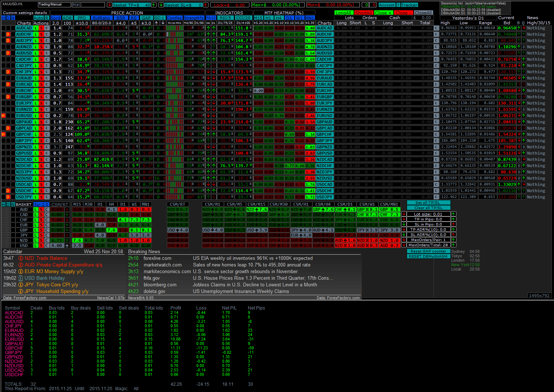Click the C button on USDJPY row

click(x=47, y=197)
